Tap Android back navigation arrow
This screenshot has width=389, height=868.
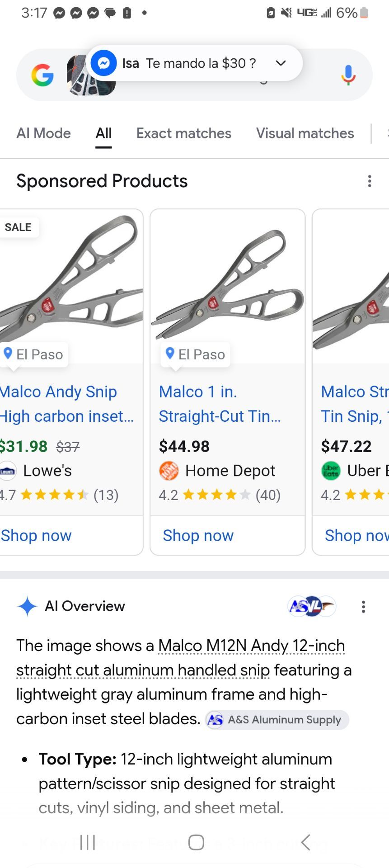305,842
